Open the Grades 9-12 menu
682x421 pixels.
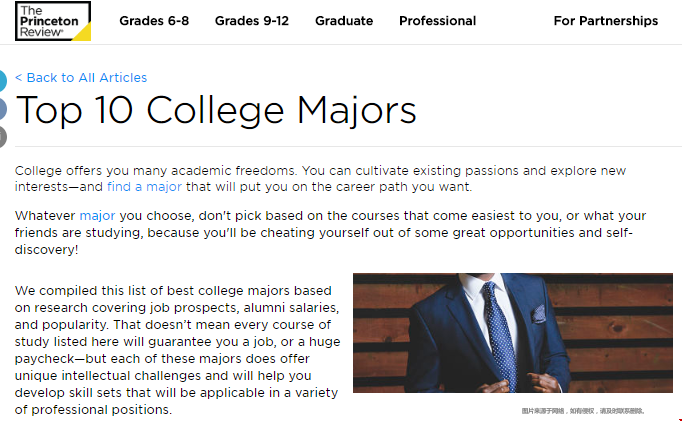252,21
